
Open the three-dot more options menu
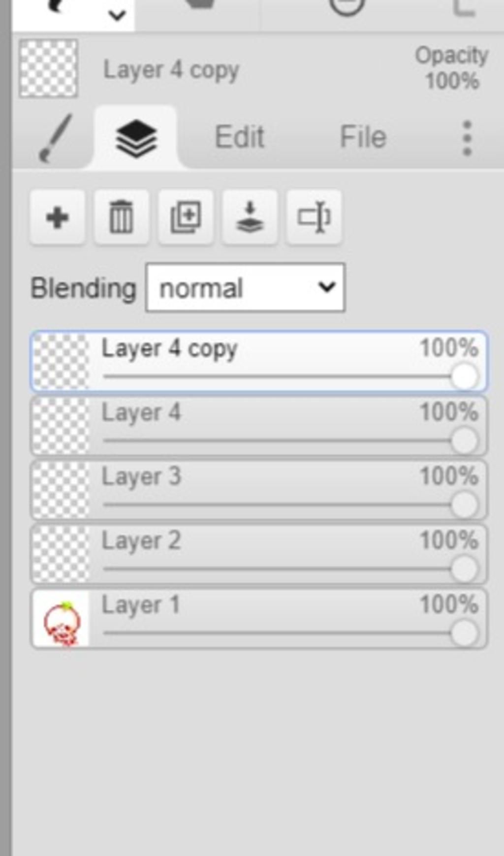coord(467,138)
